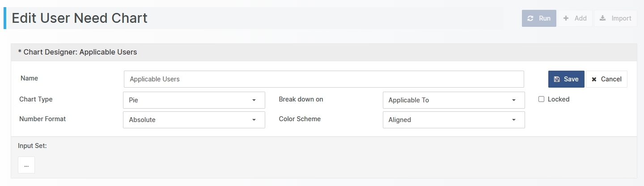Open the Break down on dropdown
Screen dimensions: 644x186
[453, 100]
